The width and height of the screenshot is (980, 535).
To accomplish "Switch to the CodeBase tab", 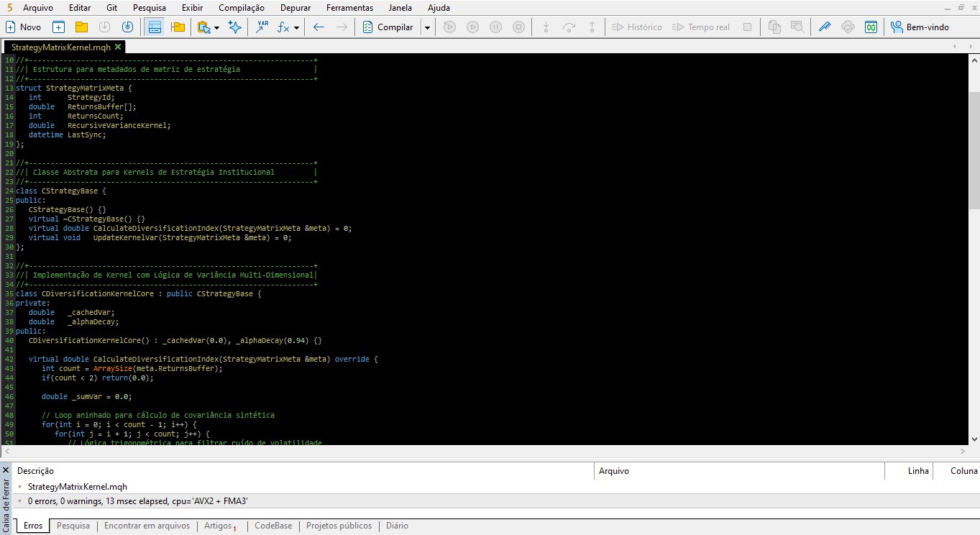I will coord(273,526).
